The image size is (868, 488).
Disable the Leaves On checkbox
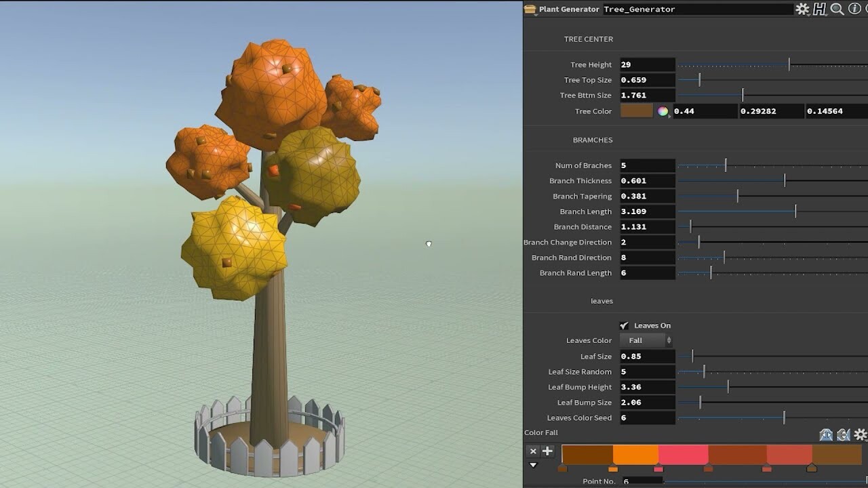tap(625, 325)
